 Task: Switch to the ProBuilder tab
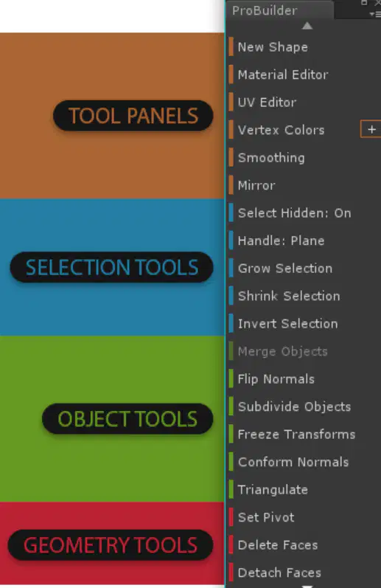coord(265,10)
